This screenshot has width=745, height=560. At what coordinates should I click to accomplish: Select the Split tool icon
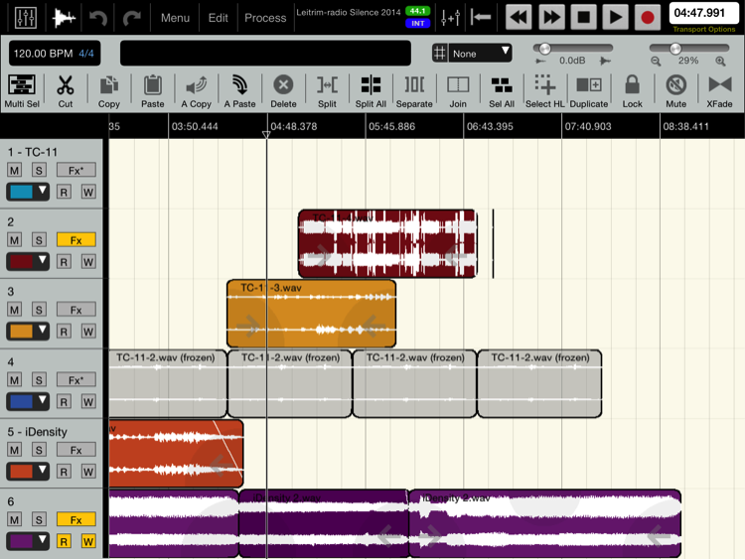(x=327, y=90)
